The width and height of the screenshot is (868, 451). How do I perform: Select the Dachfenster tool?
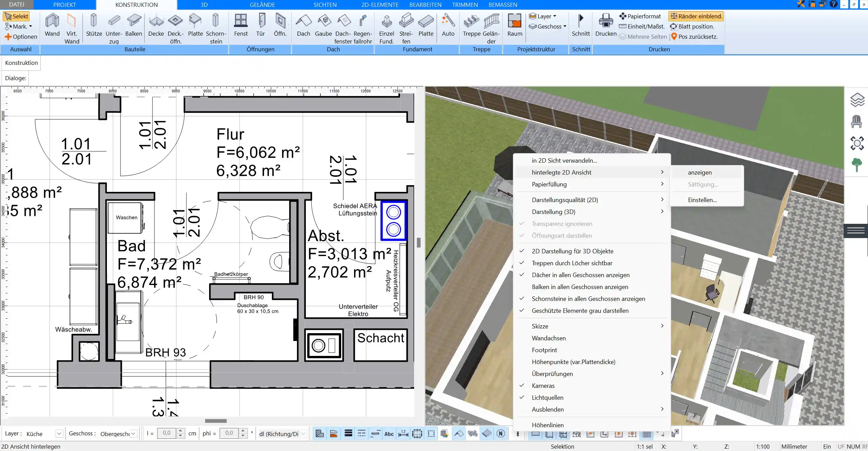(x=343, y=29)
